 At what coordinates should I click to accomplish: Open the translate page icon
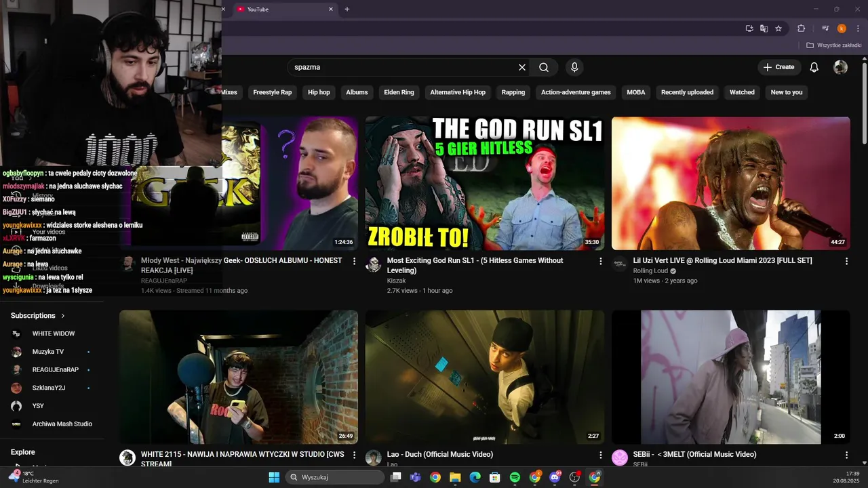pos(764,28)
